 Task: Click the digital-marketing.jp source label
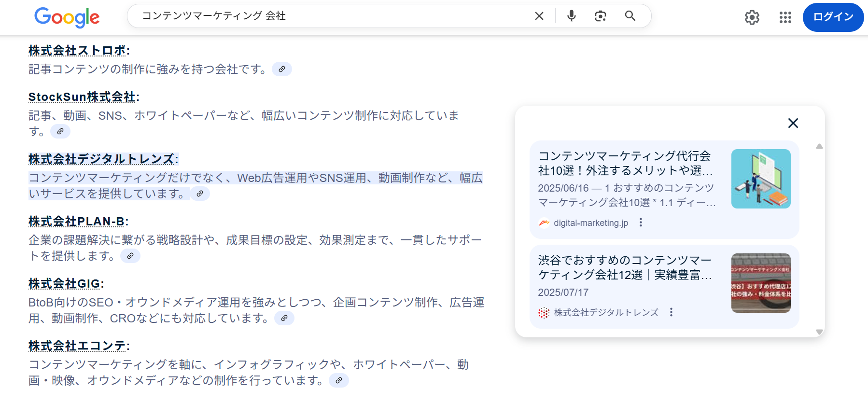point(590,223)
